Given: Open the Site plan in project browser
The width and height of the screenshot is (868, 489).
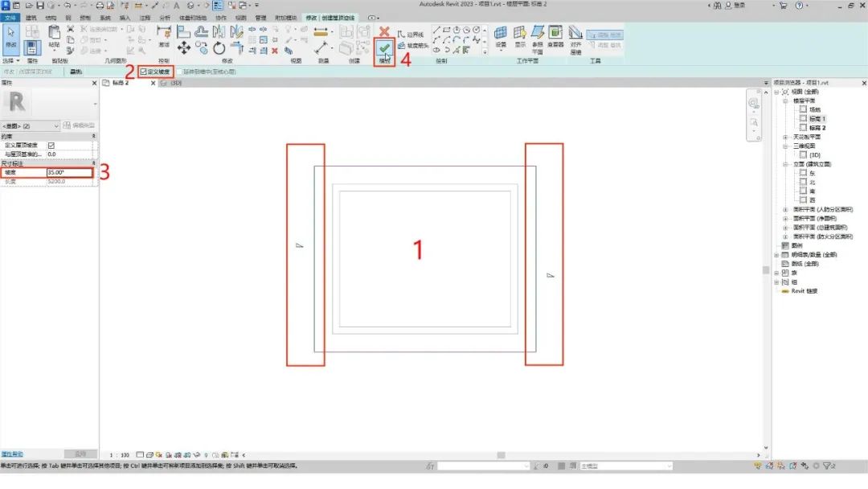Looking at the screenshot, I should (x=815, y=109).
